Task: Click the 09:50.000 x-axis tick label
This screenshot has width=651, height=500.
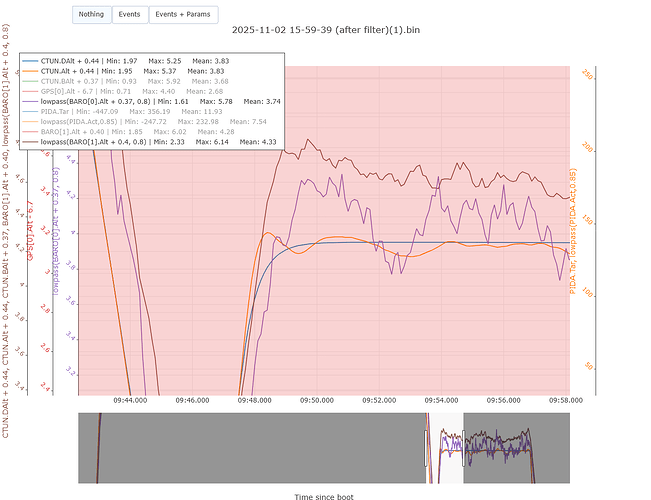Action: pyautogui.click(x=317, y=399)
